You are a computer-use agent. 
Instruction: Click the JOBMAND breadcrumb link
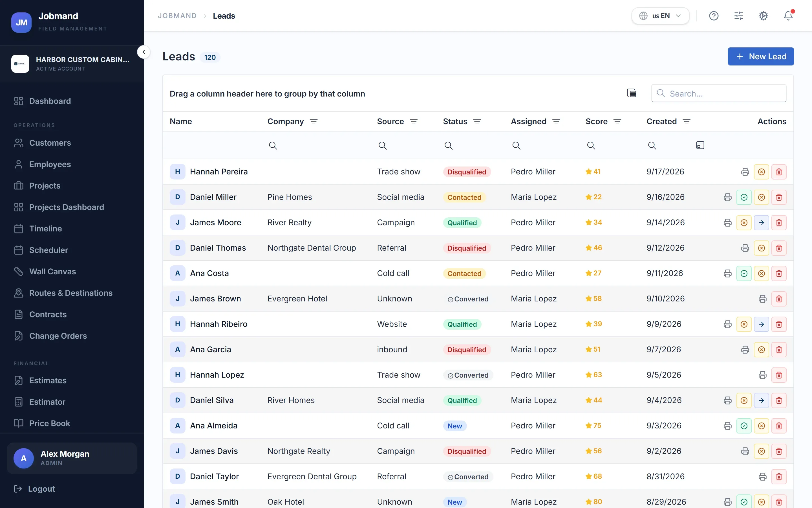[177, 16]
